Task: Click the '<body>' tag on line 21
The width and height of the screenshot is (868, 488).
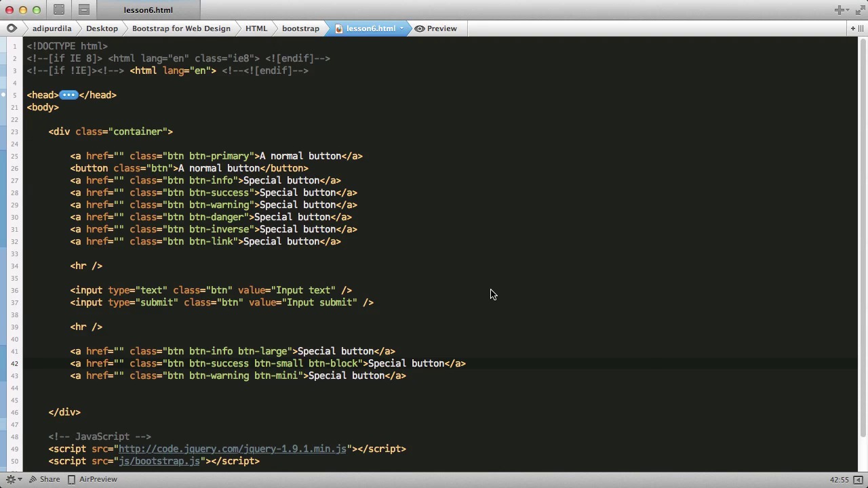Action: [x=43, y=107]
